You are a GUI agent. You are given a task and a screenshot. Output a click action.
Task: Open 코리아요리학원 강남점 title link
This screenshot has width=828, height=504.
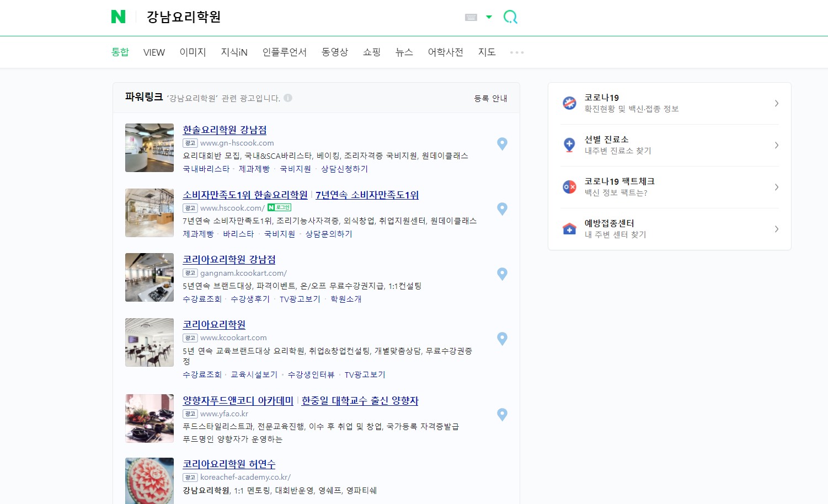(x=229, y=259)
